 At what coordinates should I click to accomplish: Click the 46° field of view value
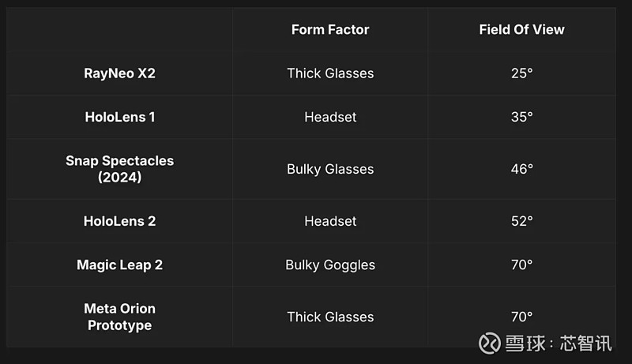pyautogui.click(x=521, y=169)
